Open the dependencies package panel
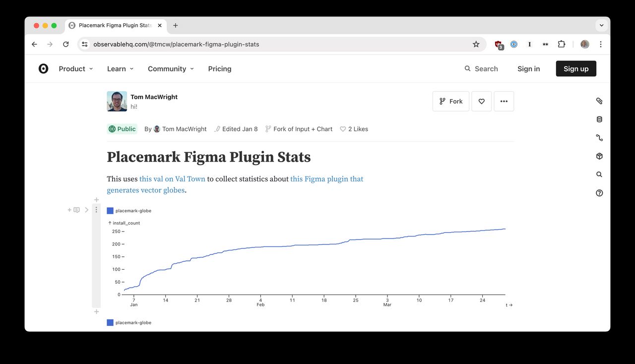Image resolution: width=635 pixels, height=364 pixels. pos(599,156)
